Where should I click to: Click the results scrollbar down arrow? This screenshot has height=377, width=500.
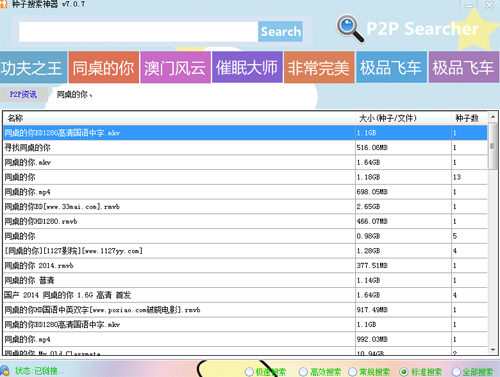coord(493,350)
